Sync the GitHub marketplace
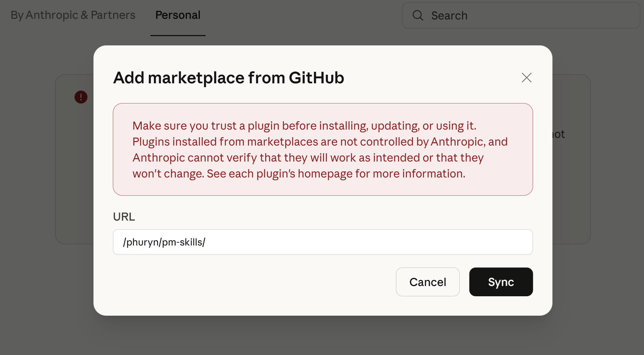Screen dimensions: 644x355 point(501,282)
